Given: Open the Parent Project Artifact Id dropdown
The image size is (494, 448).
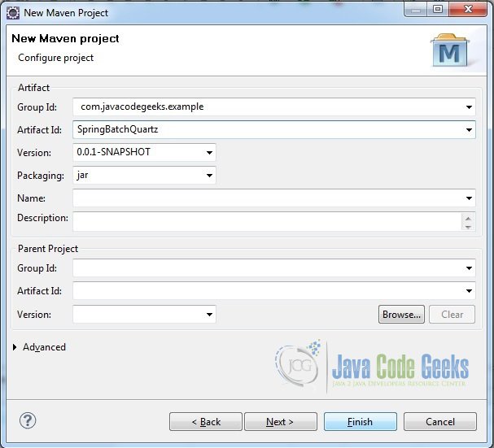Looking at the screenshot, I should point(469,290).
